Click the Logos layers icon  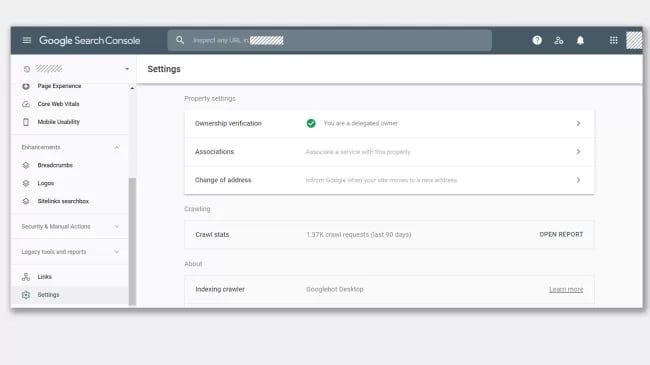(26, 183)
